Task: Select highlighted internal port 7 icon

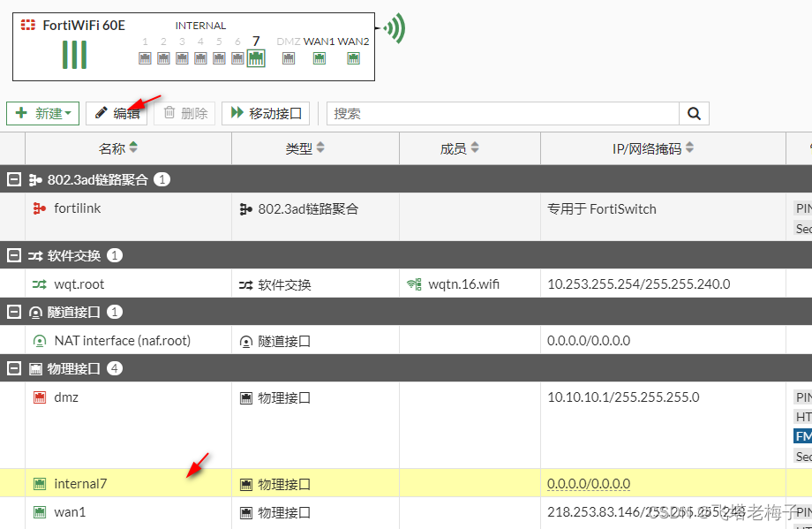Action: click(x=256, y=58)
